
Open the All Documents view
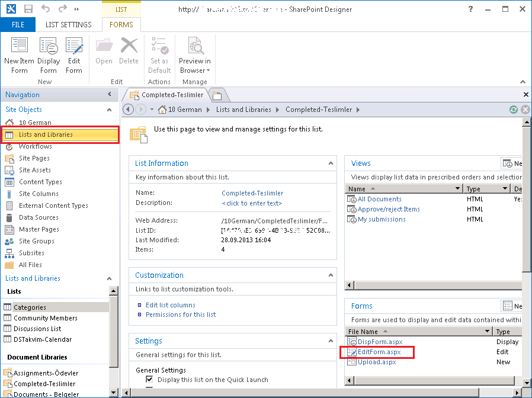tap(379, 199)
